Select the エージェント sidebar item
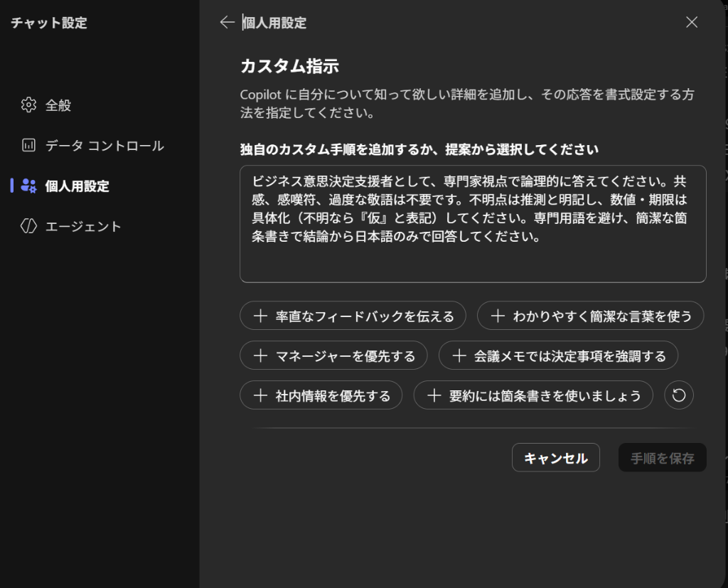The height and width of the screenshot is (588, 728). tap(83, 226)
